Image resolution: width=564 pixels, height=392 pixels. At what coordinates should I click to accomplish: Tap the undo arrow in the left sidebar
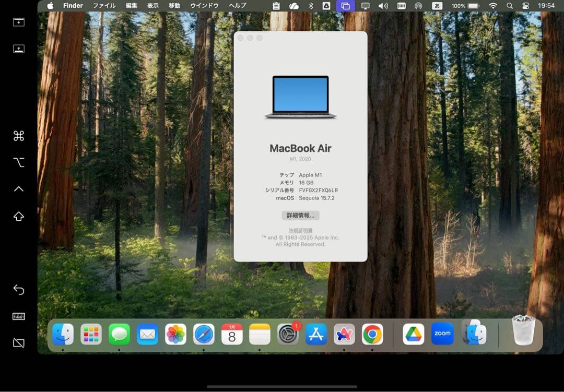(18, 290)
